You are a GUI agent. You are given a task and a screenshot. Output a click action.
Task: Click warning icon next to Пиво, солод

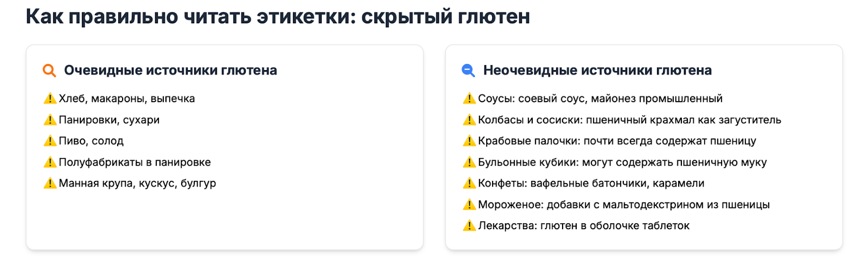coord(50,141)
